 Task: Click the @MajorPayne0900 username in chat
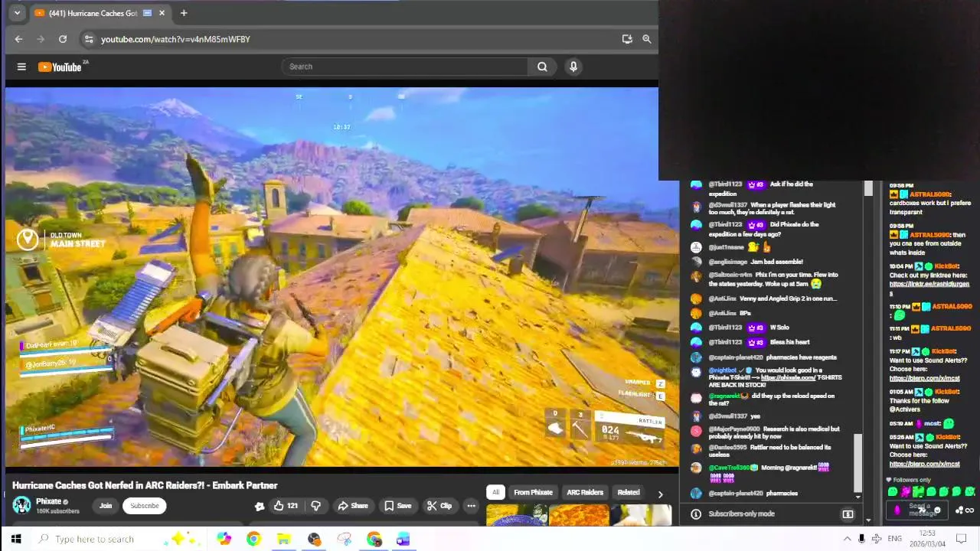pos(734,429)
